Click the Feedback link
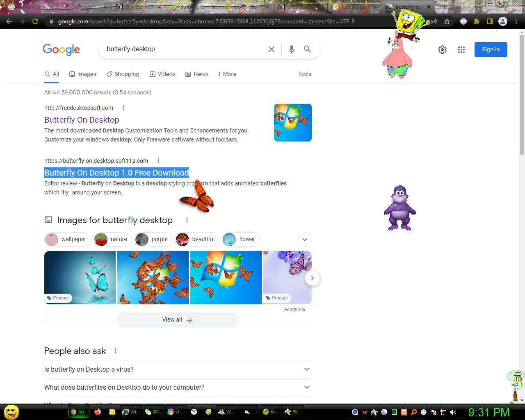 tap(294, 310)
